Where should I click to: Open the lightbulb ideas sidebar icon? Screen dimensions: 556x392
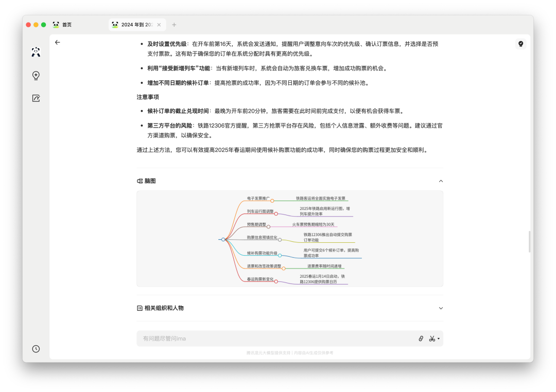pos(36,76)
